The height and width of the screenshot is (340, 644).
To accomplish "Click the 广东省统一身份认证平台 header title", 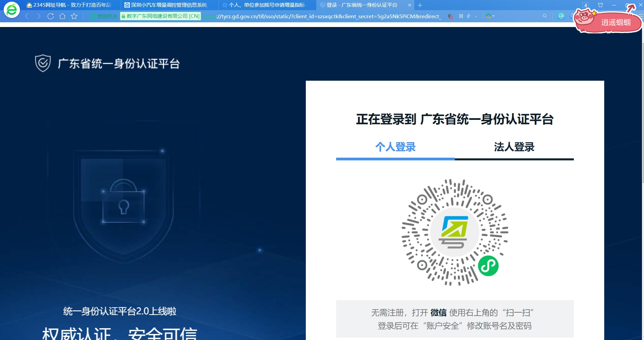I will (x=119, y=63).
